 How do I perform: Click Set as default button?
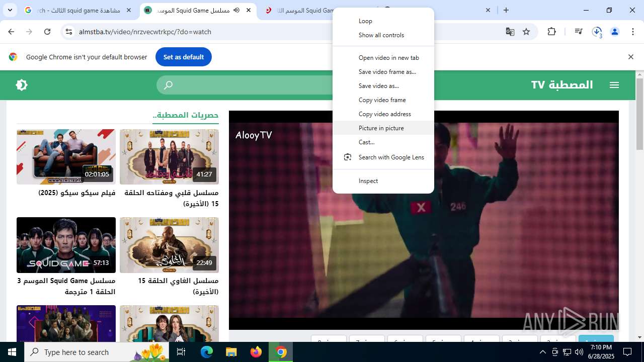pyautogui.click(x=184, y=57)
